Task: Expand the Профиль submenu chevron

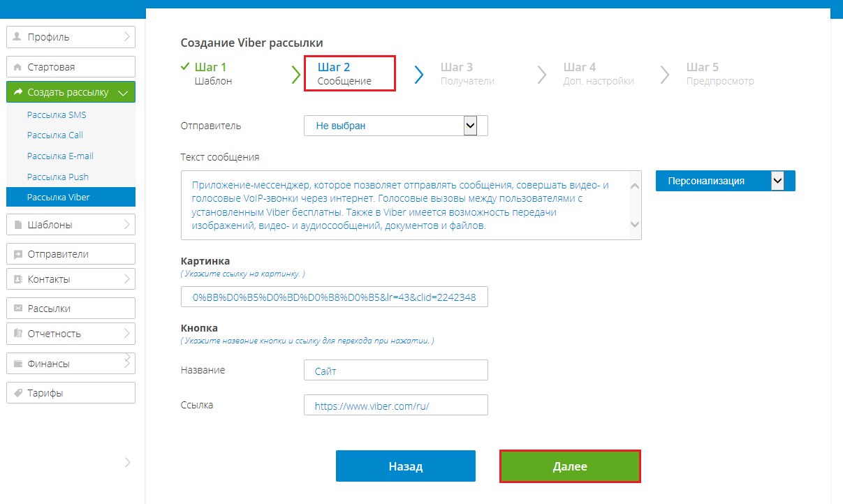Action: pos(127,37)
